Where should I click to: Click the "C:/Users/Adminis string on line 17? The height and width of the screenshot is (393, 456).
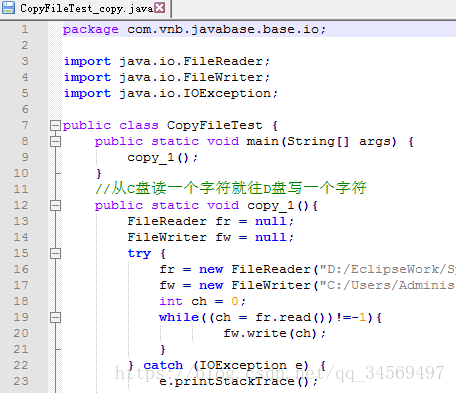pyautogui.click(x=388, y=285)
